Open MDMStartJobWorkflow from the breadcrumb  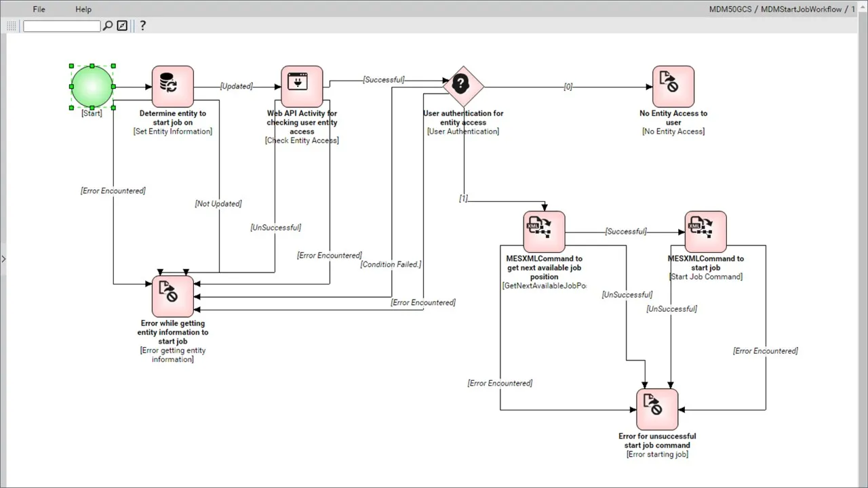pyautogui.click(x=800, y=9)
